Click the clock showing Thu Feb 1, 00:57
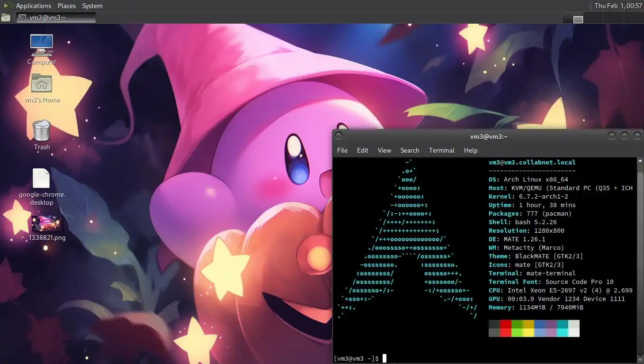The width and height of the screenshot is (644, 364). tap(617, 6)
